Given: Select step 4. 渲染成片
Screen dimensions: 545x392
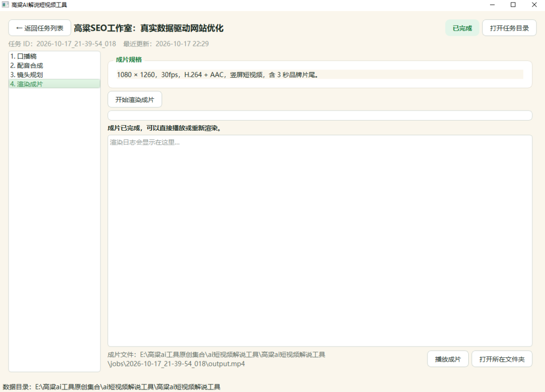Looking at the screenshot, I should [54, 84].
